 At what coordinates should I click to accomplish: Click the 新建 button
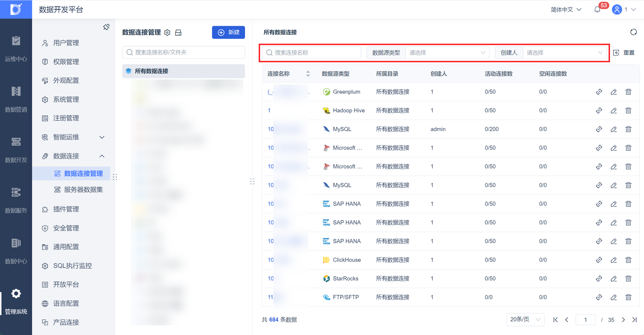(229, 33)
